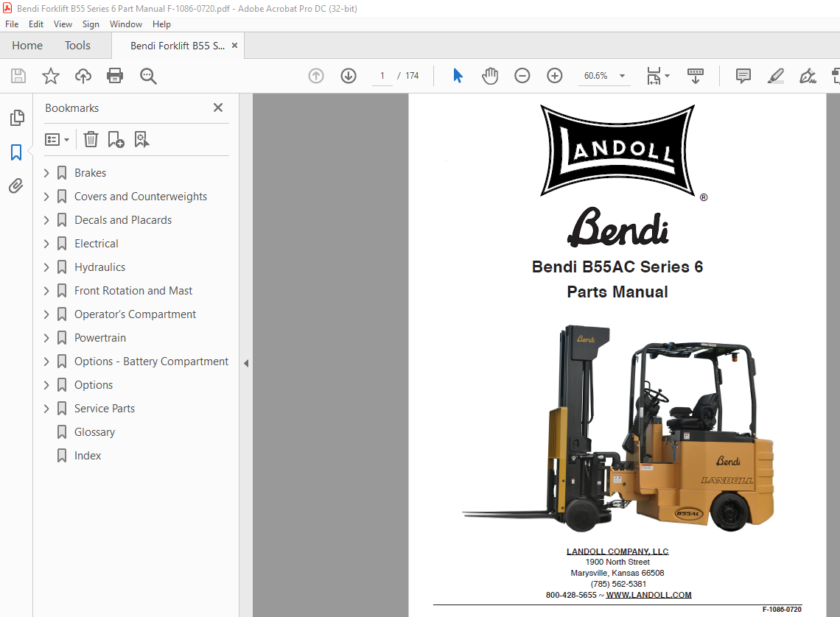Click the WWW.LANDOLL.COM link
Viewport: 840px width, 617px height.
pyautogui.click(x=648, y=594)
